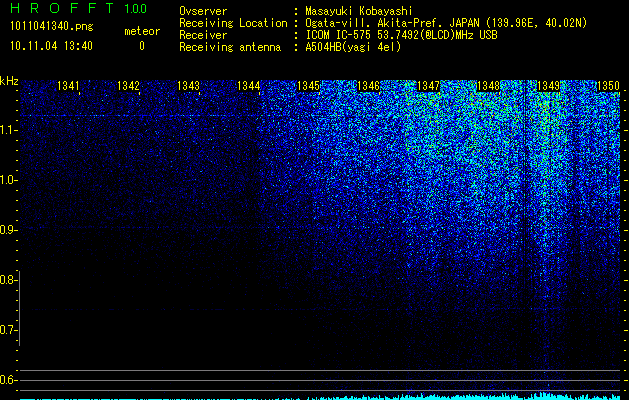629x400 pixels.
Task: Click the observer name Masayuki Kobayashi
Action: pyautogui.click(x=359, y=11)
